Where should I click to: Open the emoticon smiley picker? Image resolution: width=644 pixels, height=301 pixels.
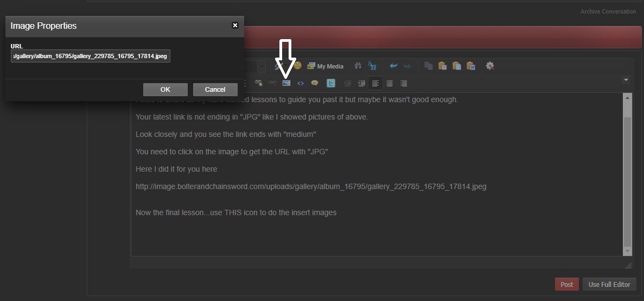pos(297,66)
